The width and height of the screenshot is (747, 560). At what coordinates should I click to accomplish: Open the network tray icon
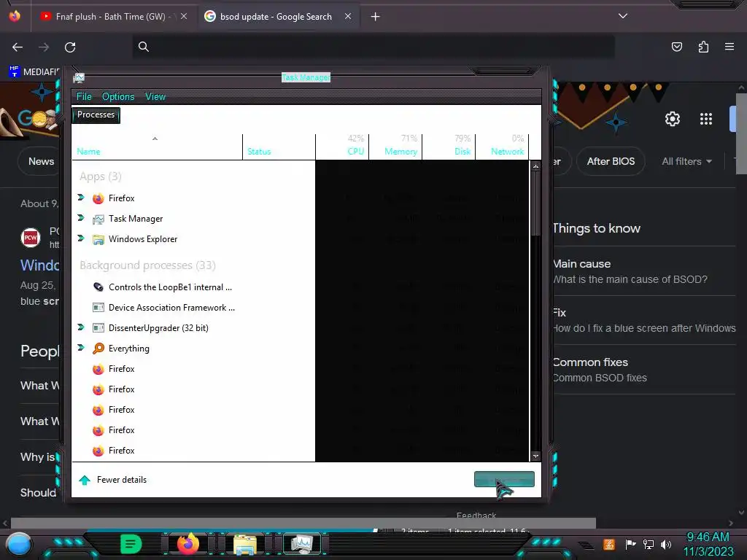pyautogui.click(x=649, y=544)
